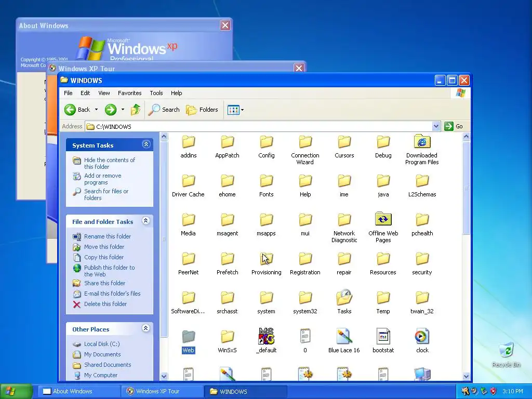
Task: Collapse the System Tasks panel
Action: click(x=146, y=144)
